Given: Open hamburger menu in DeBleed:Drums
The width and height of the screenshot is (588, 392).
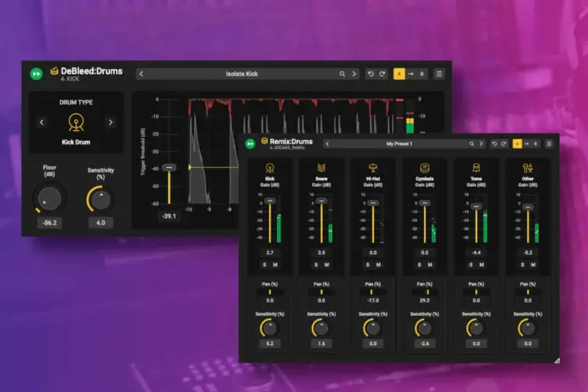Looking at the screenshot, I should pyautogui.click(x=439, y=74).
